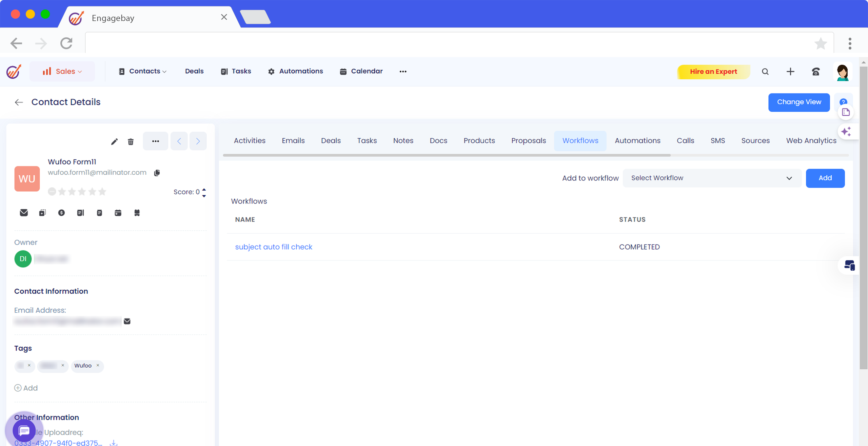868x446 pixels.
Task: Open the Select Workflow dropdown
Action: [711, 178]
